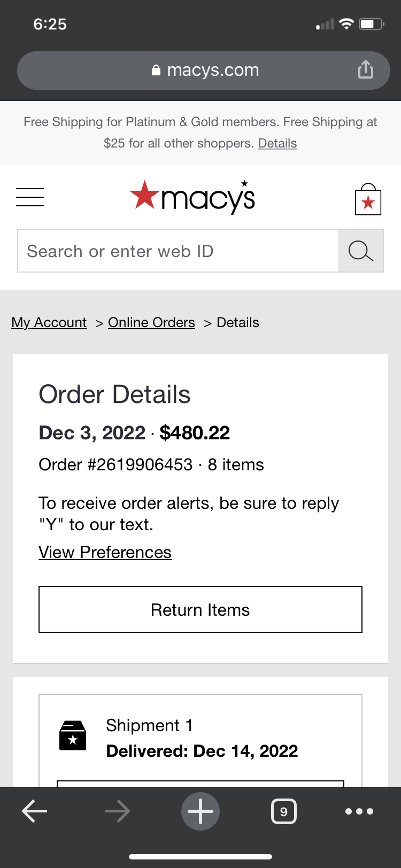Click the Return Items button
The width and height of the screenshot is (401, 868).
(x=200, y=609)
